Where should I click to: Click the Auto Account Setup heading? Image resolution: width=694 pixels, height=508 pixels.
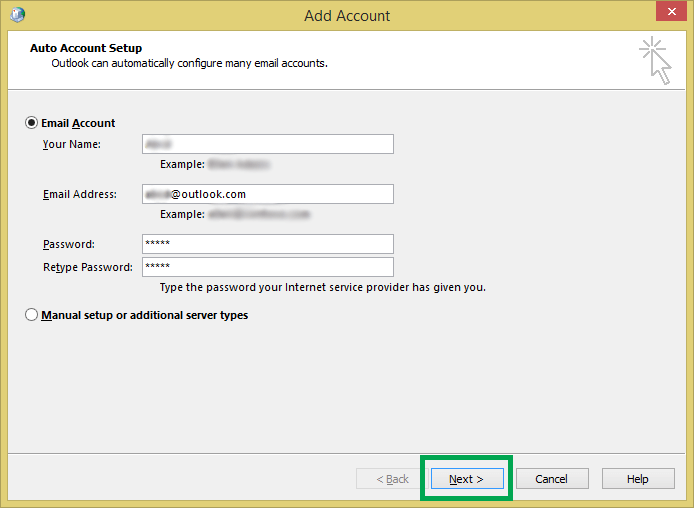[x=86, y=48]
